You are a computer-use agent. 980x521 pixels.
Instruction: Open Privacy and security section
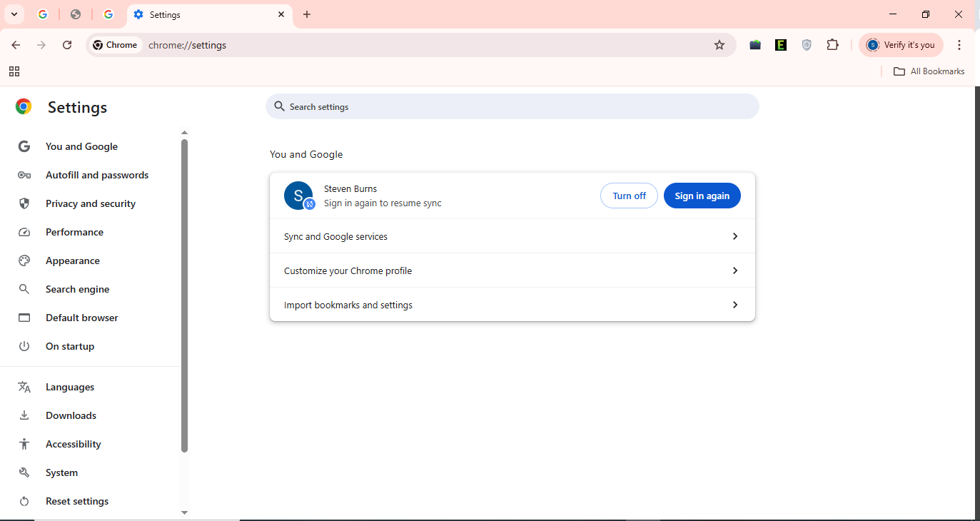pyautogui.click(x=90, y=203)
